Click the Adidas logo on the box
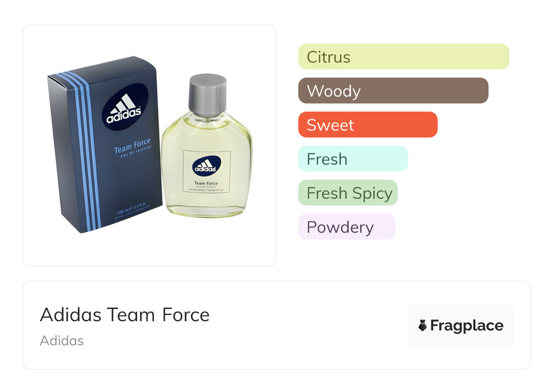This screenshot has width=553, height=392. [124, 109]
